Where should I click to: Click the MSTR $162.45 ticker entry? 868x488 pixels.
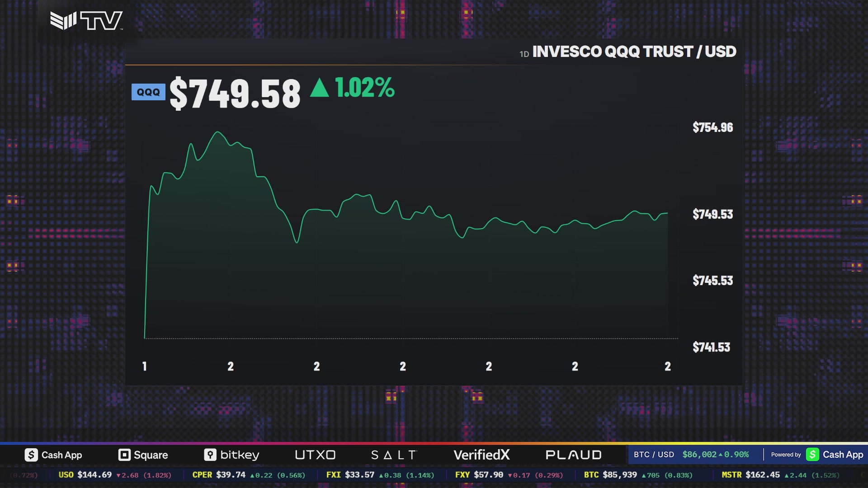pos(780,475)
